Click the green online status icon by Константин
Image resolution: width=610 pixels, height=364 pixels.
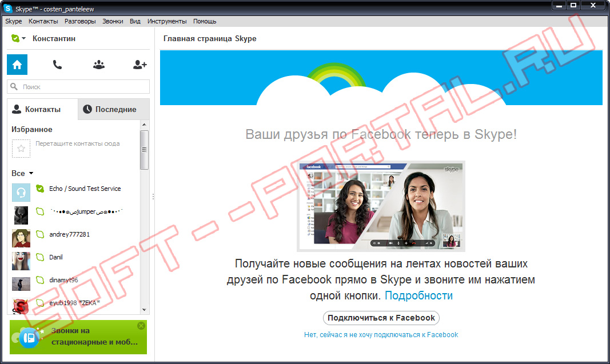[15, 38]
